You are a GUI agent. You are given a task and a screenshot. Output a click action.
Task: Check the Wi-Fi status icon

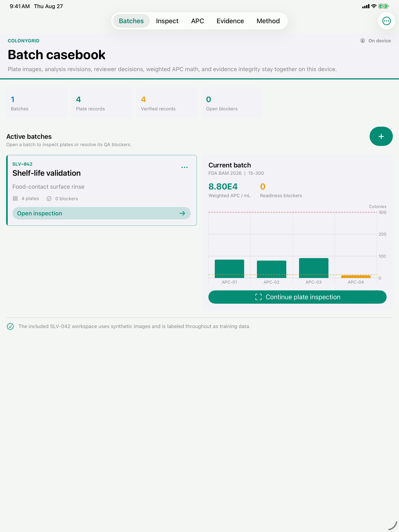374,6
